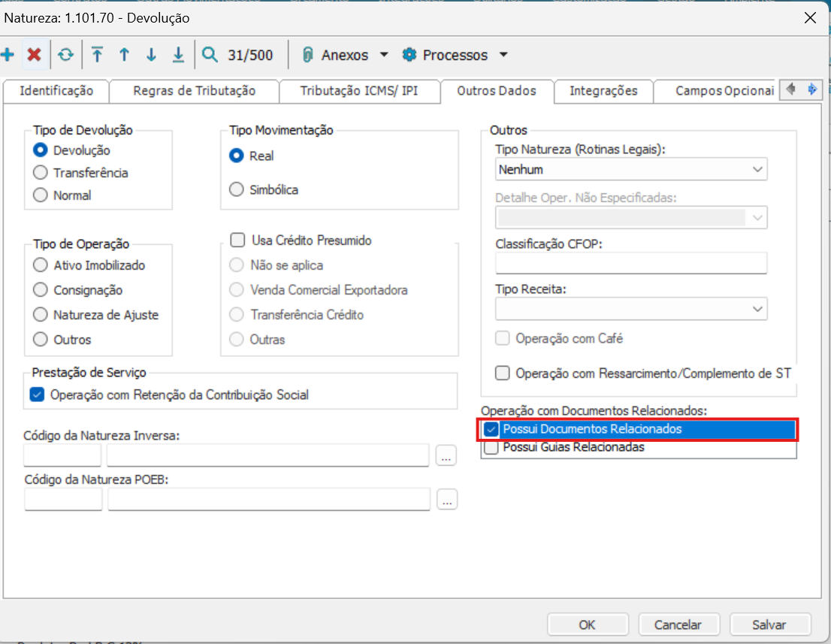Click the blue plus add record icon
Image resolution: width=831 pixels, height=644 pixels.
[8, 55]
